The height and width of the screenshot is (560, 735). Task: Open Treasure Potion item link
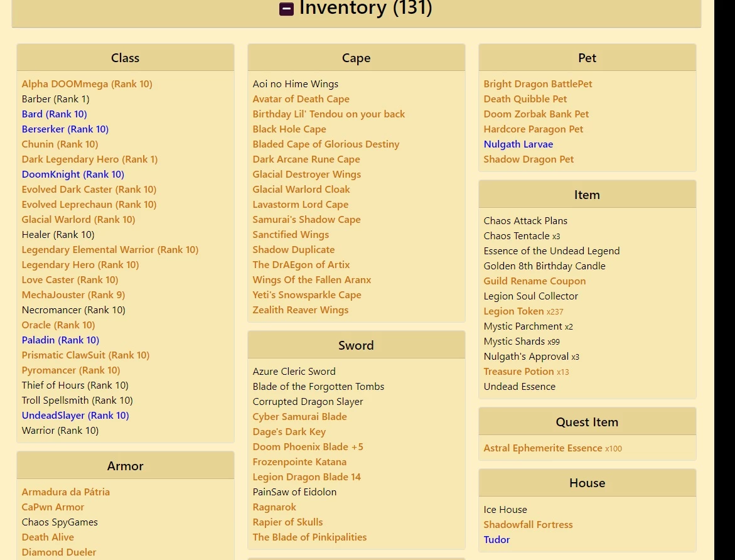point(519,372)
